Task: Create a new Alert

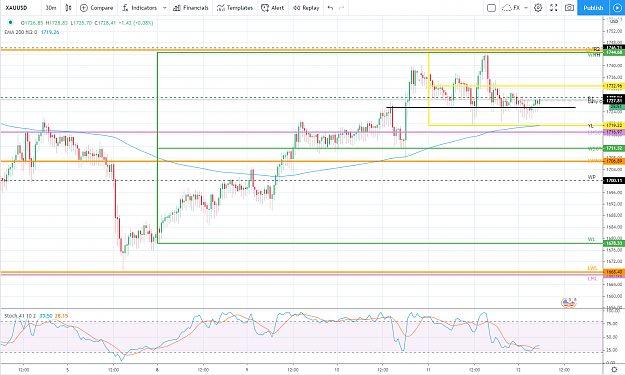Action: (273, 8)
